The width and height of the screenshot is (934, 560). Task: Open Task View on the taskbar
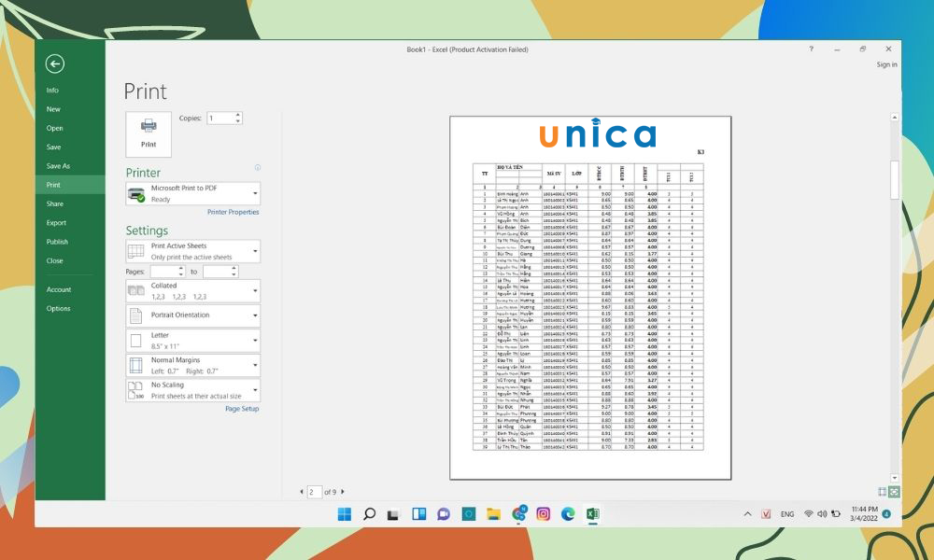(393, 514)
